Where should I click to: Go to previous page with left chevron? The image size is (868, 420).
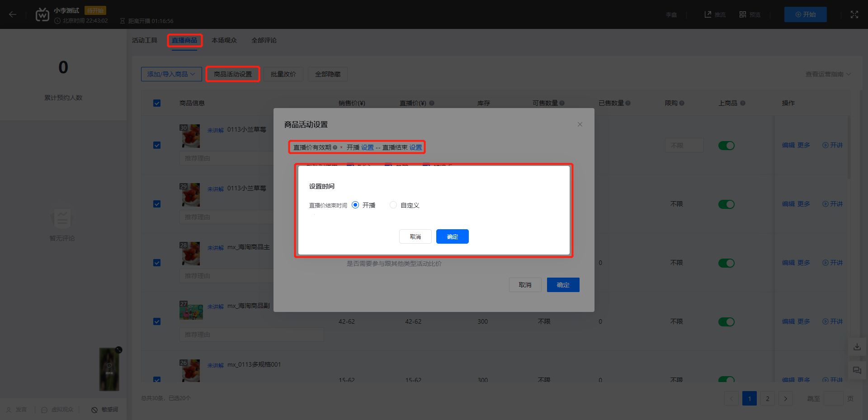pos(731,398)
